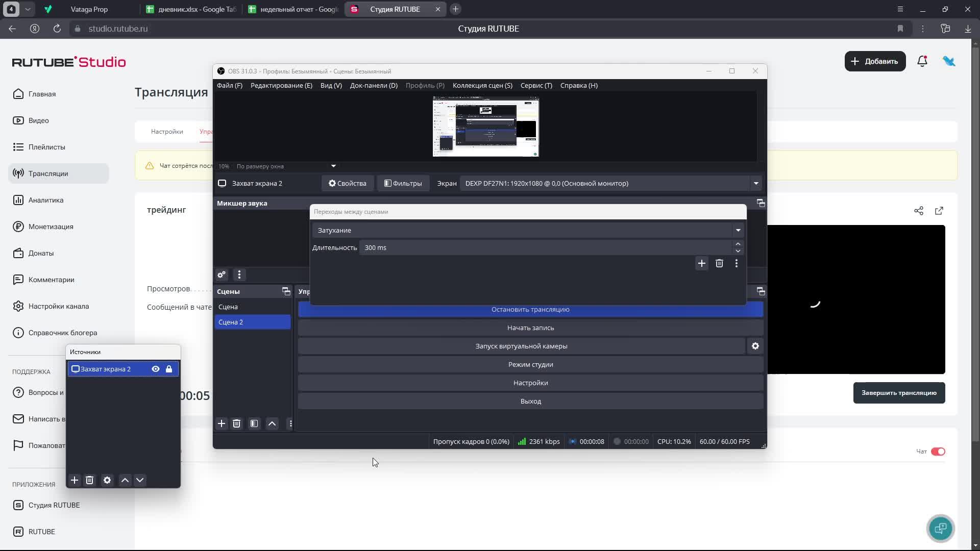Undock the Управление panel icon
The height and width of the screenshot is (551, 980).
(x=761, y=291)
